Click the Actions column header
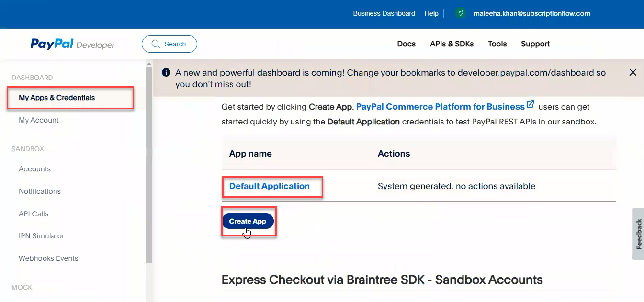The image size is (644, 302). click(x=394, y=154)
